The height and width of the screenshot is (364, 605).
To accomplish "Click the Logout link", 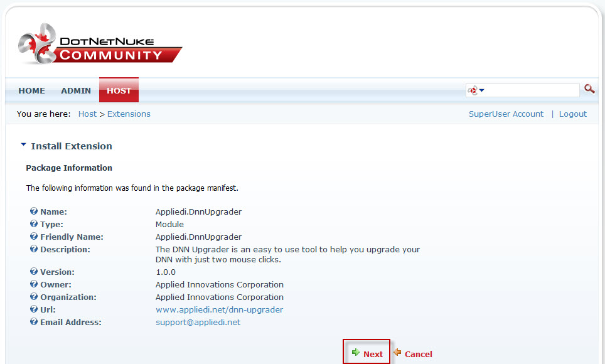I will [572, 114].
